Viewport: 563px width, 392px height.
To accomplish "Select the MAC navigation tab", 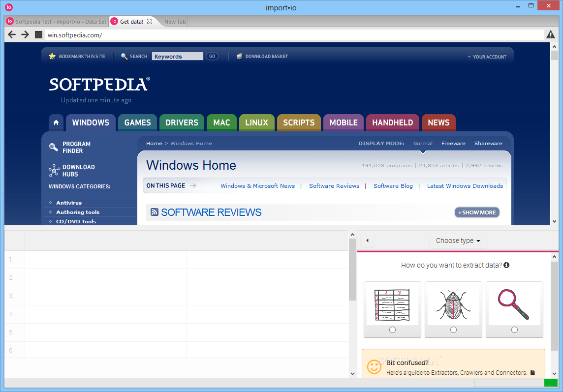I will tap(221, 123).
